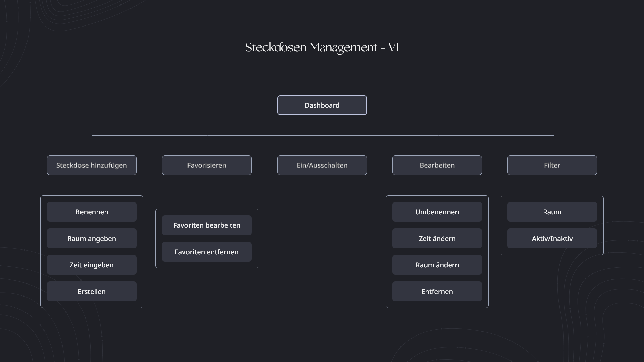Toggle the Aktiv/Inaktiv filter option
The image size is (644, 362).
tap(552, 238)
